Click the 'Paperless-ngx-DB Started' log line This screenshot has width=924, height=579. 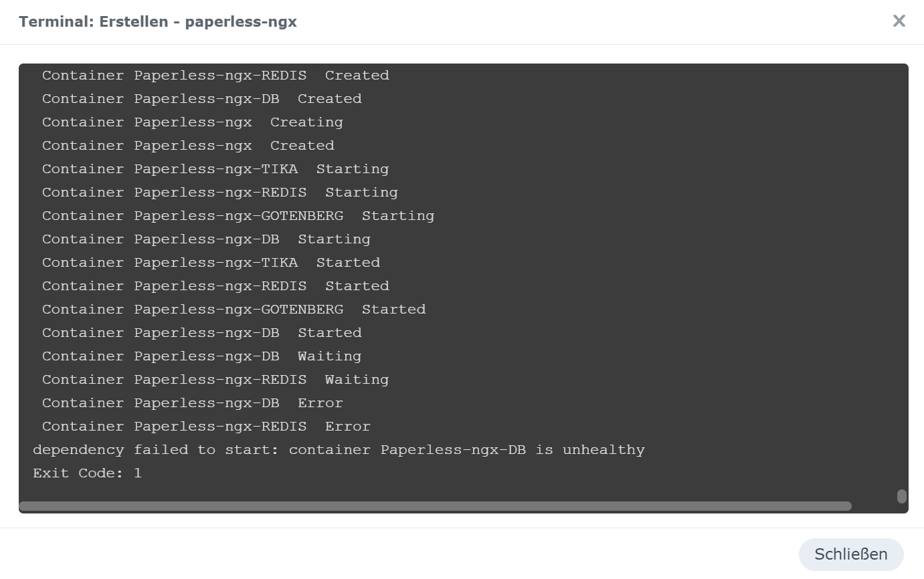(x=201, y=333)
